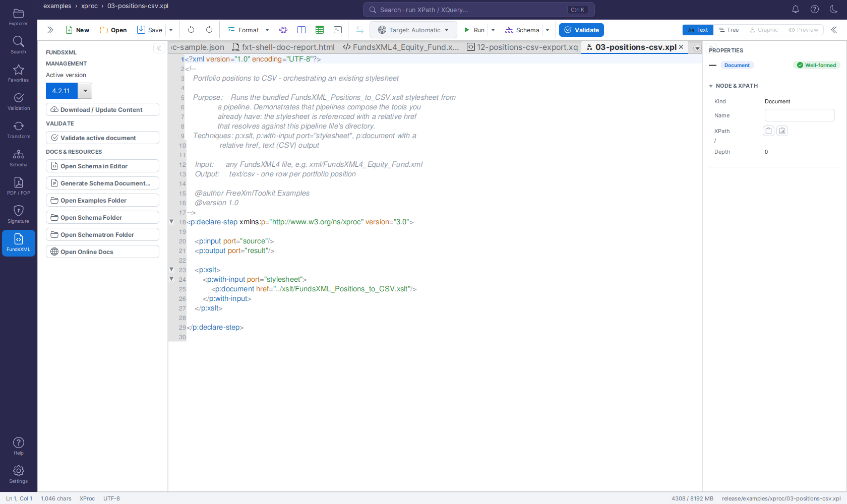
Task: Click the help question-mark icon in title bar
Action: click(815, 9)
